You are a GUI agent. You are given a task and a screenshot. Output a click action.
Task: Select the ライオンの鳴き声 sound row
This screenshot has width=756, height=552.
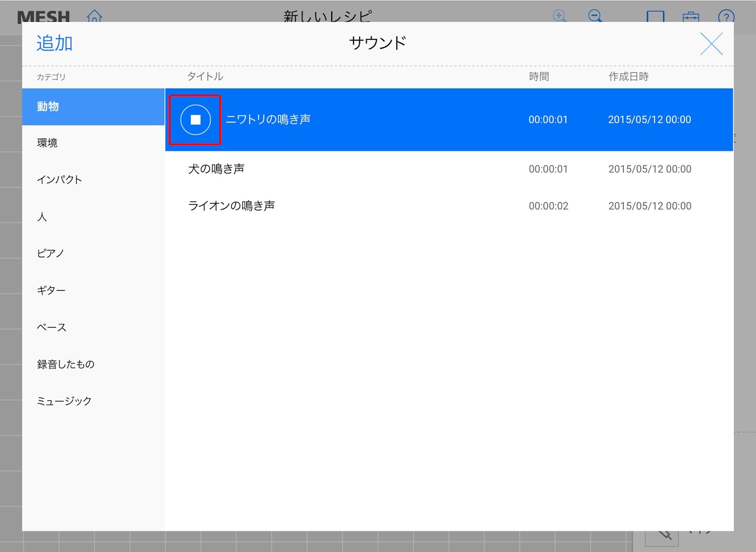pyautogui.click(x=449, y=206)
